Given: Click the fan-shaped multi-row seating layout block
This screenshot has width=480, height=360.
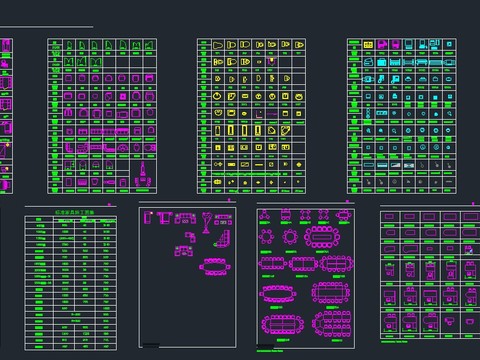Looking at the screenshot, I should pos(332,324).
